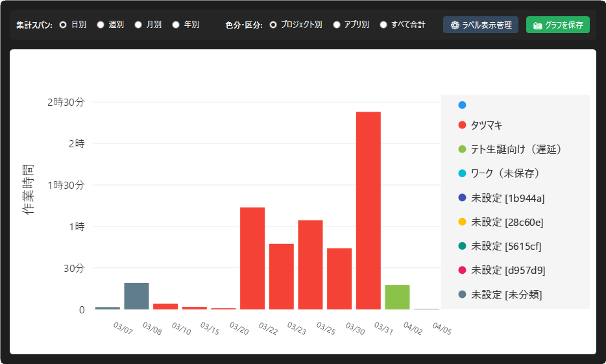Click the gear icon on ラベル表示管理
This screenshot has height=364, width=606.
[455, 25]
